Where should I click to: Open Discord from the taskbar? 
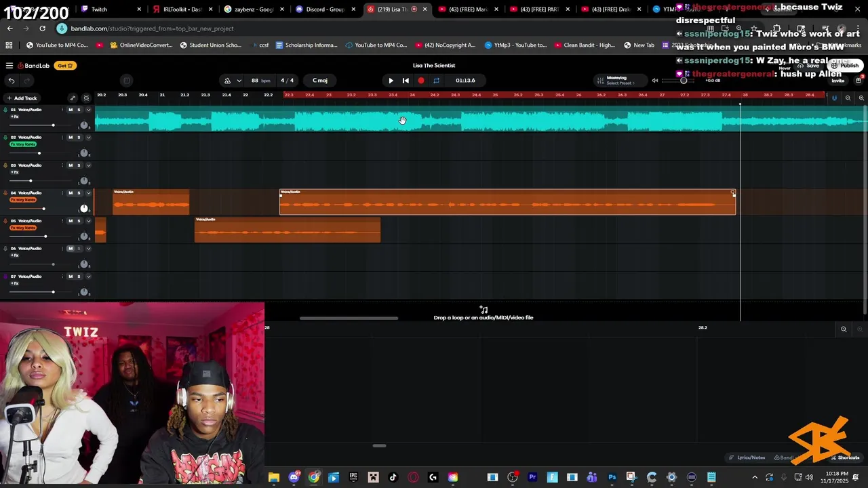pos(294,477)
